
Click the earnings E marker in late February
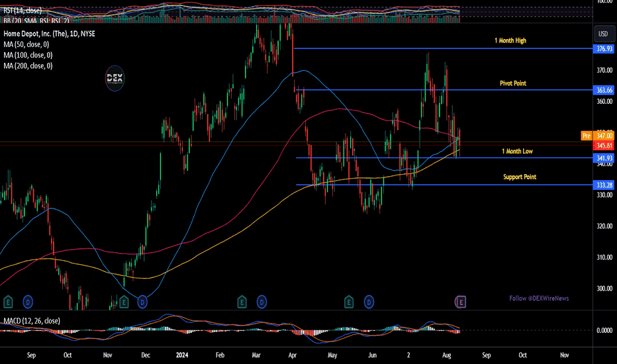[242, 302]
